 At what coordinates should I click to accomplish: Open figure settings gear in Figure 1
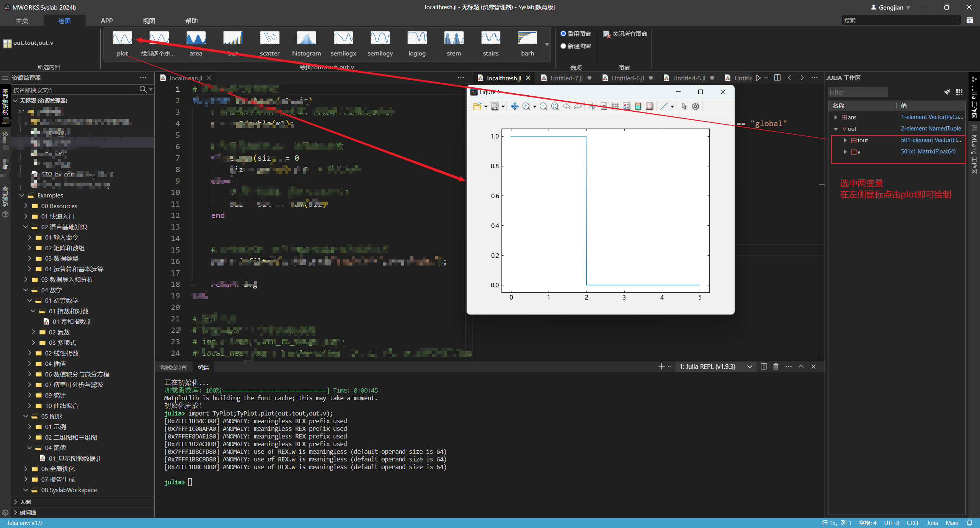pyautogui.click(x=696, y=106)
